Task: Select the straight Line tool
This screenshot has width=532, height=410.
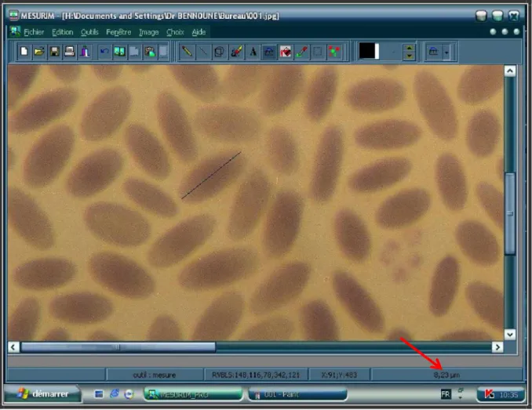Action: (x=203, y=52)
